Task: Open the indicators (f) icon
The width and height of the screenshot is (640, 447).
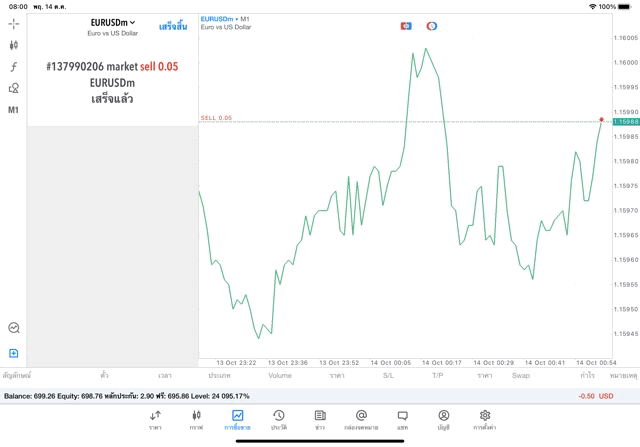Action: 13,67
